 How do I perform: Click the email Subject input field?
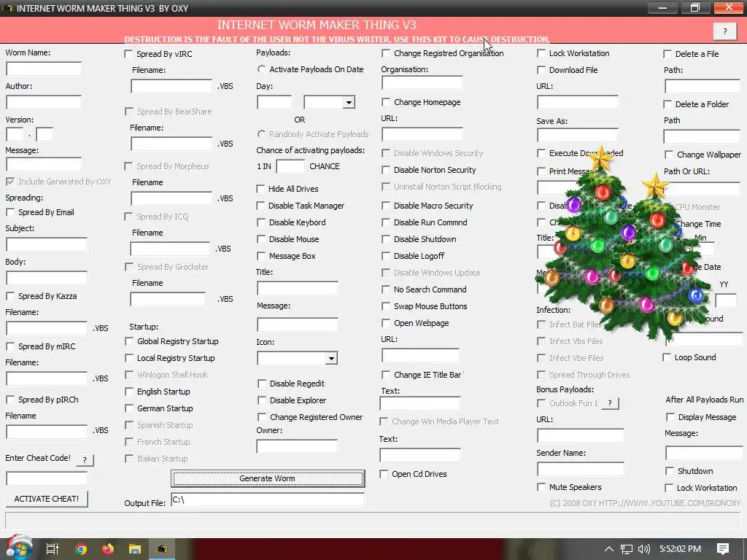click(47, 244)
